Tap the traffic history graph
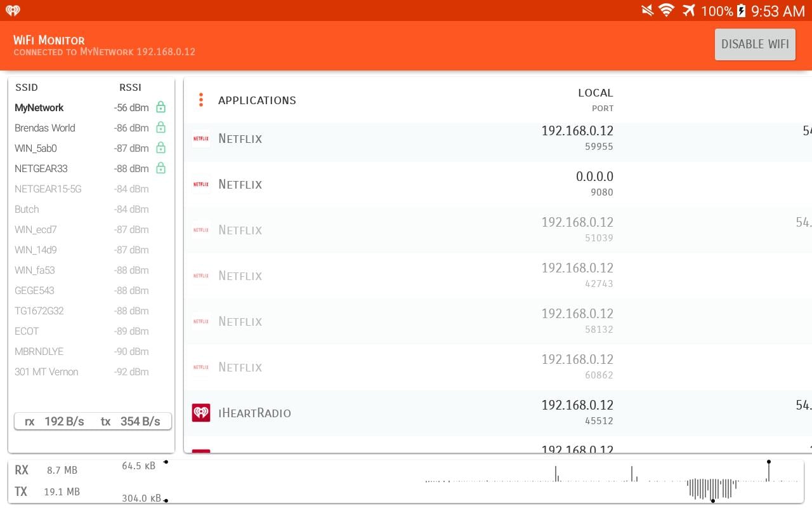 click(612, 481)
